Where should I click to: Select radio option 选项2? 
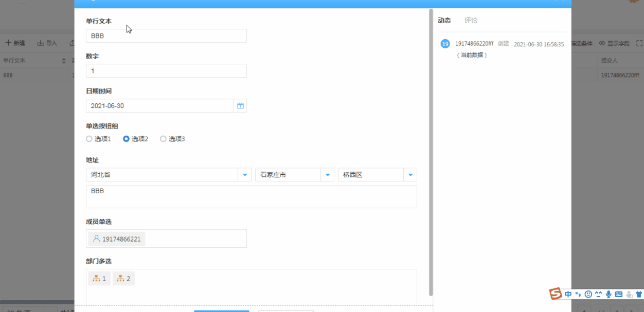[127, 139]
